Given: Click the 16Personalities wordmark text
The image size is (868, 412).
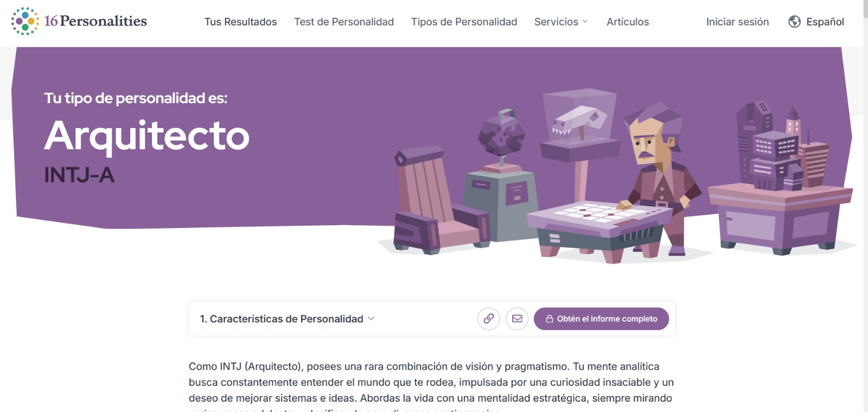Looking at the screenshot, I should click(95, 21).
